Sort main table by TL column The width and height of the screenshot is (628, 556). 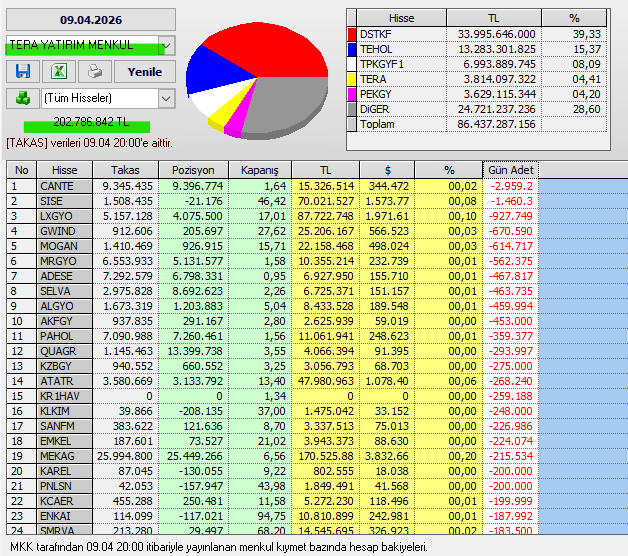coord(326,170)
